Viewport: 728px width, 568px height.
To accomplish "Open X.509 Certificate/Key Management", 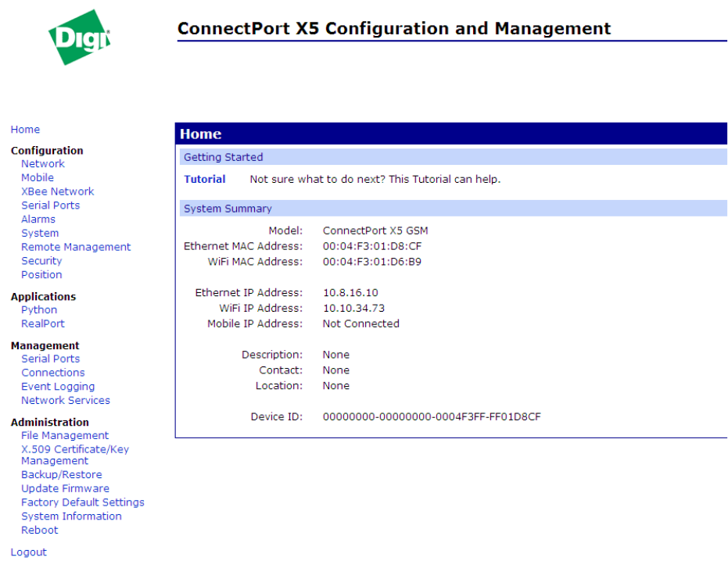I will click(x=75, y=455).
